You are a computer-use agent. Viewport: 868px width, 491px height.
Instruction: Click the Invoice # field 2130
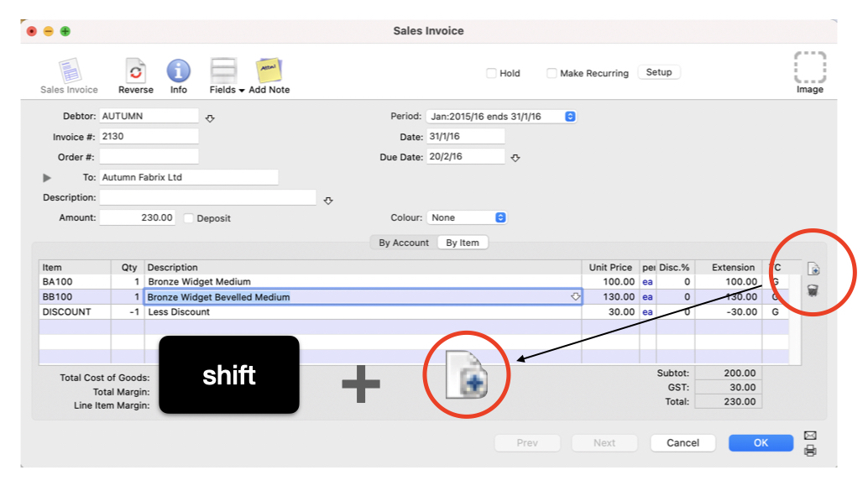tap(149, 136)
